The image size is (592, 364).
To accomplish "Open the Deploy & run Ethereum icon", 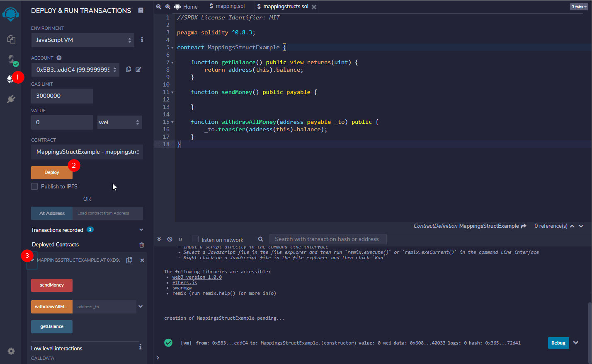I will coord(10,79).
